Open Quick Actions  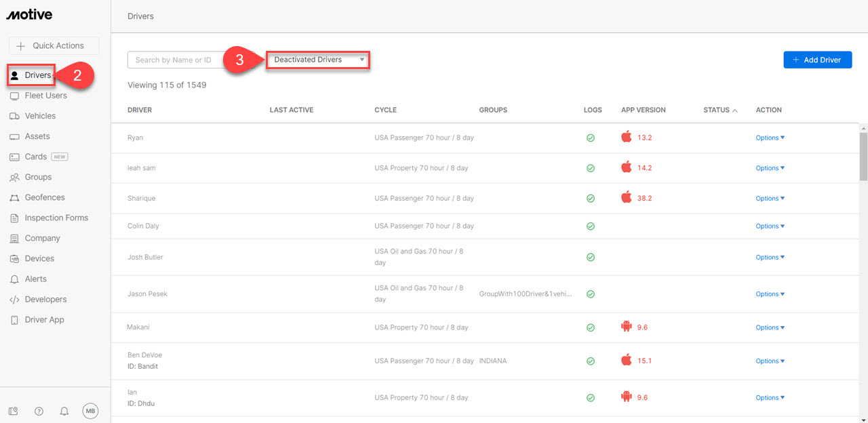[x=54, y=45]
